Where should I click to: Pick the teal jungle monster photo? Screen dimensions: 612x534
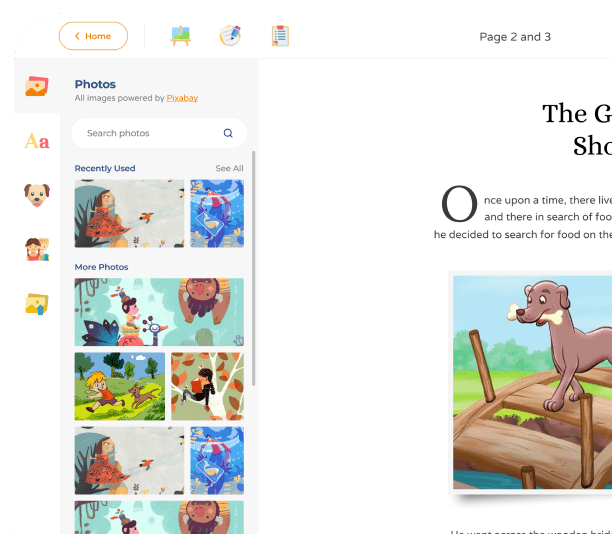coord(159,312)
